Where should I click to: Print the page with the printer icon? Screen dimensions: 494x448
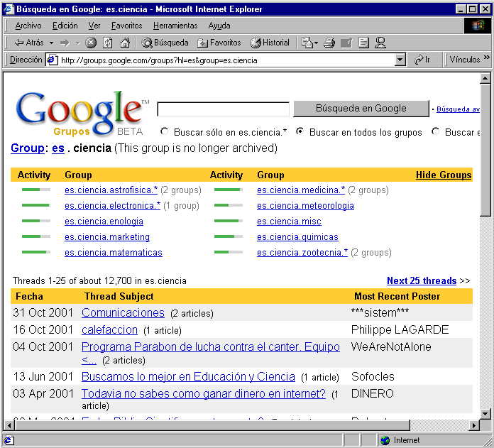coord(329,43)
